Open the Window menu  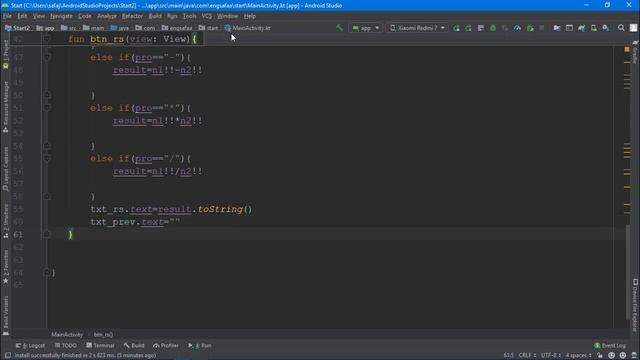pos(227,16)
